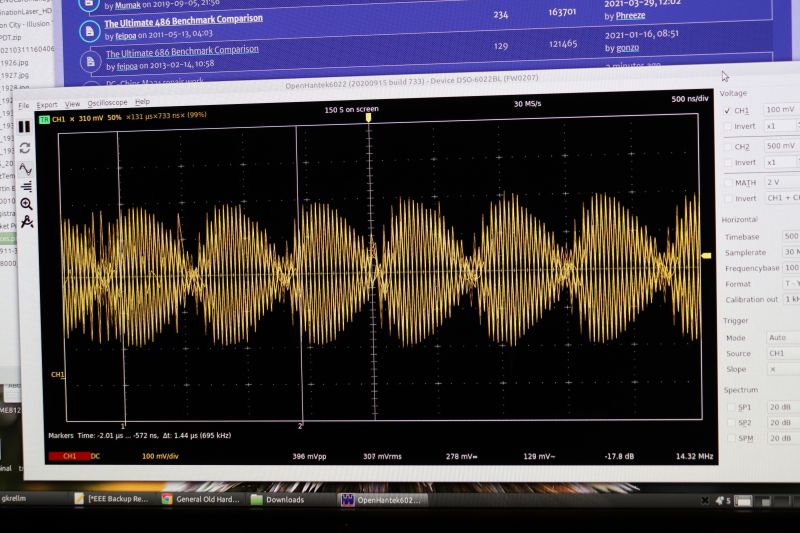Pause sampling with the pause icon
This screenshot has width=800, height=533.
coord(25,127)
